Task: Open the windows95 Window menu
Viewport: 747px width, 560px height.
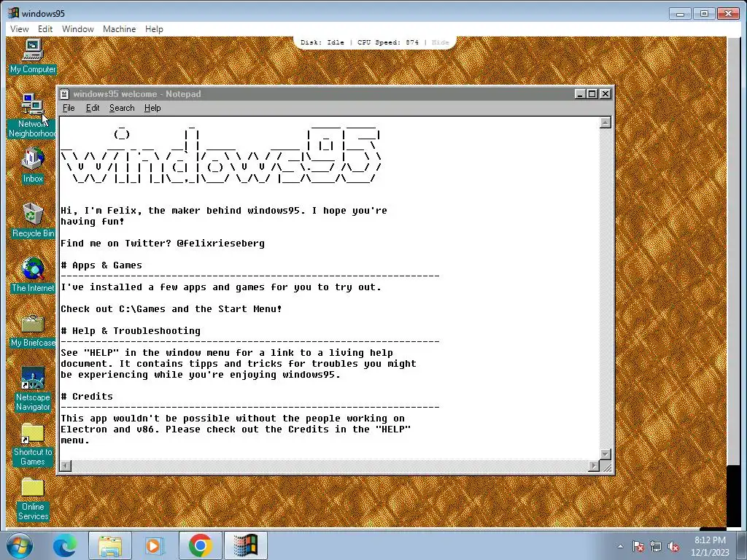Action: [77, 29]
